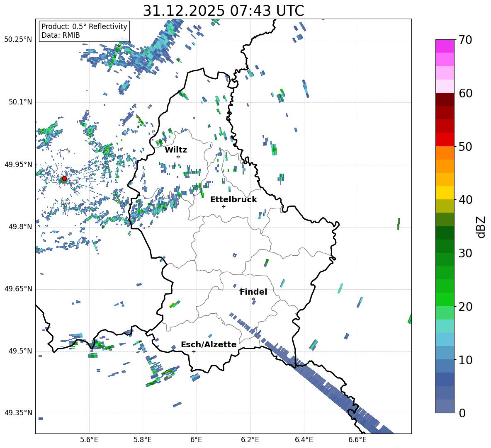Click the 40 tick on the colorbar
Viewport: 491px width, 448px height.
pos(465,200)
